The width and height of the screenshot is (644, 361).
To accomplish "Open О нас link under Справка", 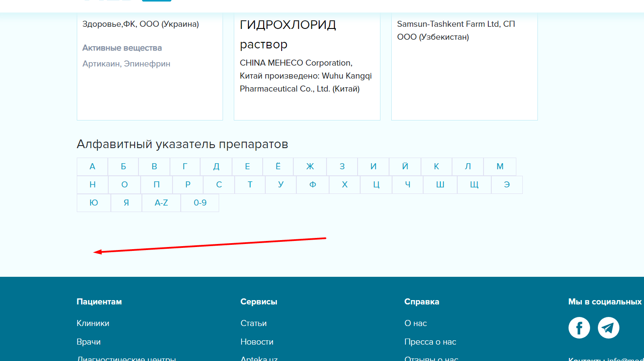I will point(416,323).
